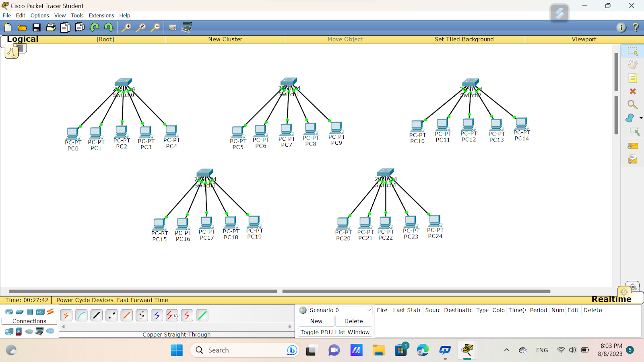The width and height of the screenshot is (644, 362).
Task: Pick the automatic connection type lightning icon
Action: (x=66, y=316)
